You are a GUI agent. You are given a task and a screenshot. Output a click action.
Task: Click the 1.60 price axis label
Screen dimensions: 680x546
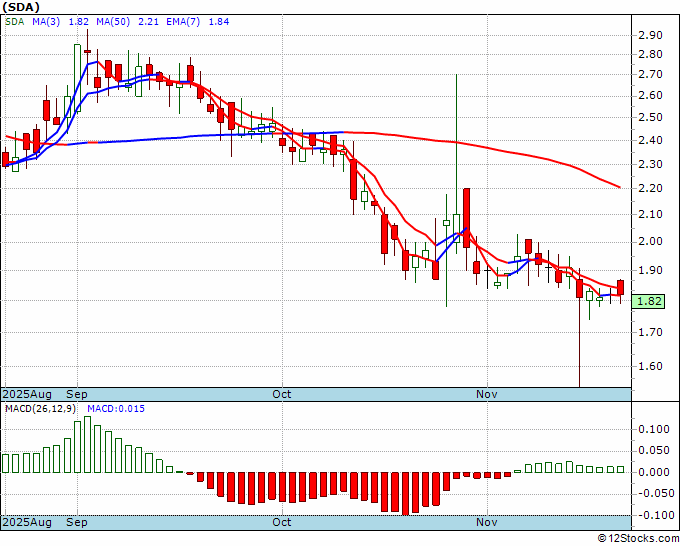point(650,366)
